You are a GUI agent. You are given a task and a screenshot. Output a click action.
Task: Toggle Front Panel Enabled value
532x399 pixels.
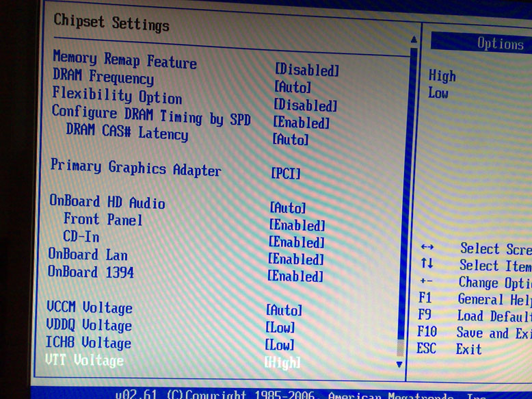[x=297, y=225]
